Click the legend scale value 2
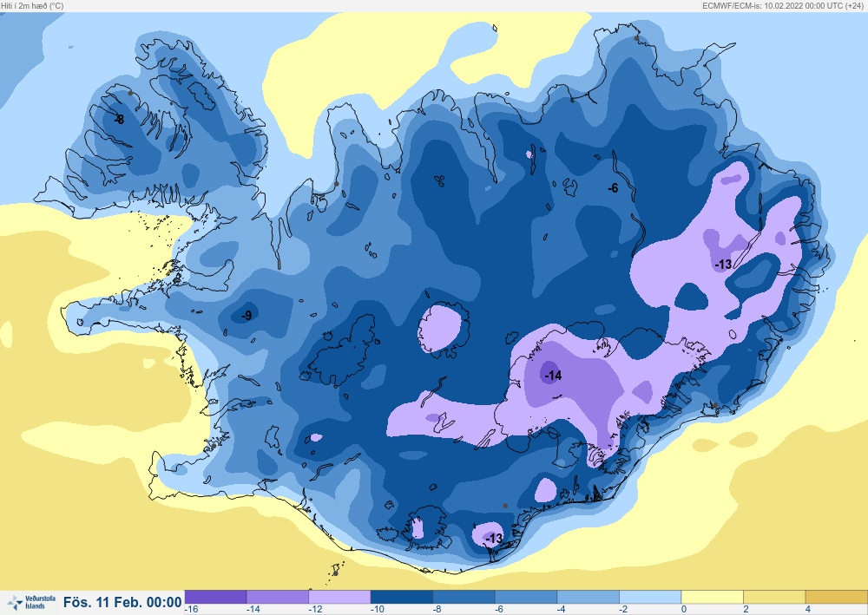This screenshot has width=868, height=615. pyautogui.click(x=746, y=609)
